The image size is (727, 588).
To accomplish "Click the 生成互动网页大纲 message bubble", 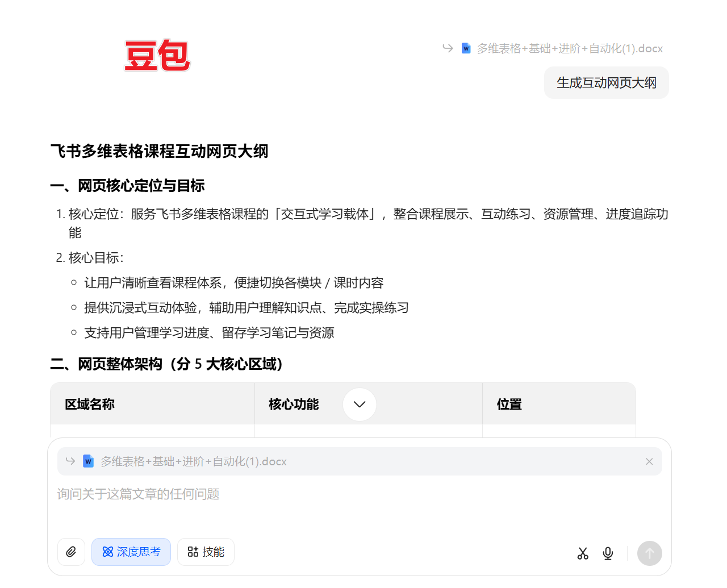I will click(x=606, y=82).
